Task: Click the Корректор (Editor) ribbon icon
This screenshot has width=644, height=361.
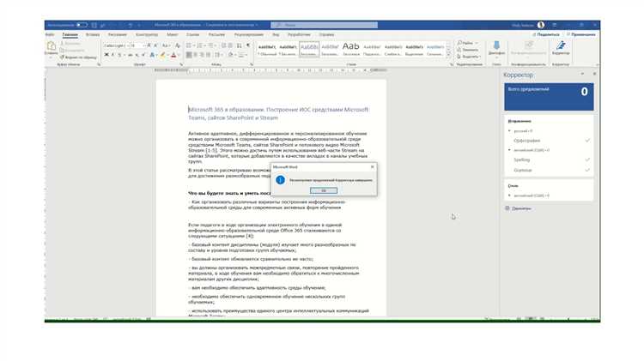Action: point(561,47)
